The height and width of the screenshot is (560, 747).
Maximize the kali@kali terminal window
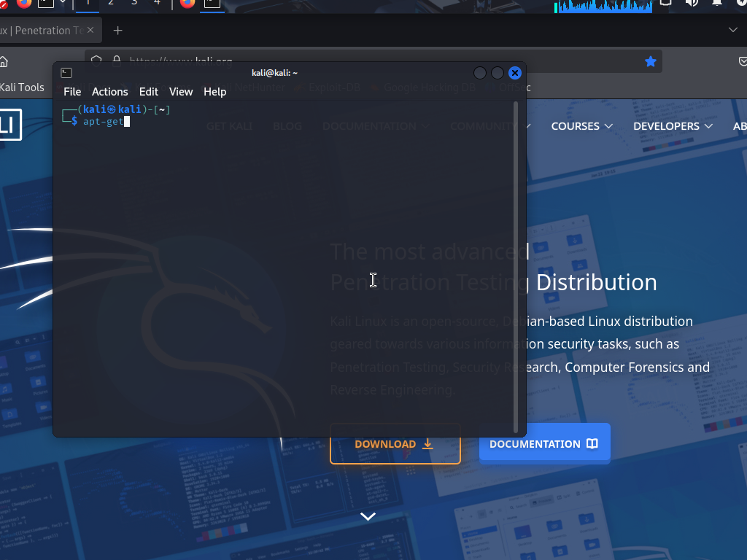click(498, 73)
